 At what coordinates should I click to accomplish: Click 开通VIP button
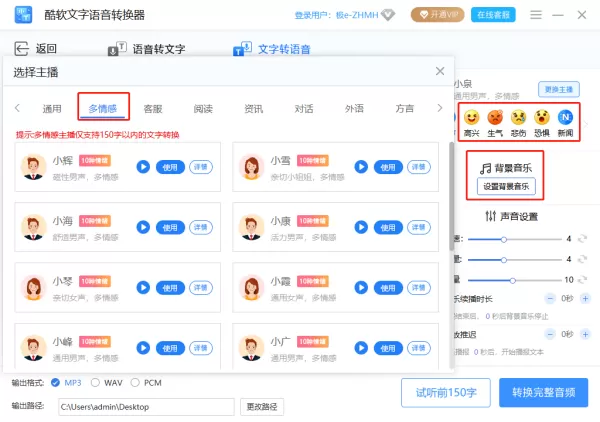(438, 15)
